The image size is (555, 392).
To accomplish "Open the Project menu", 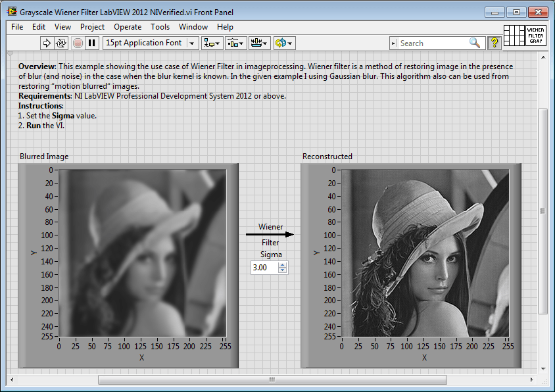I will [x=92, y=27].
